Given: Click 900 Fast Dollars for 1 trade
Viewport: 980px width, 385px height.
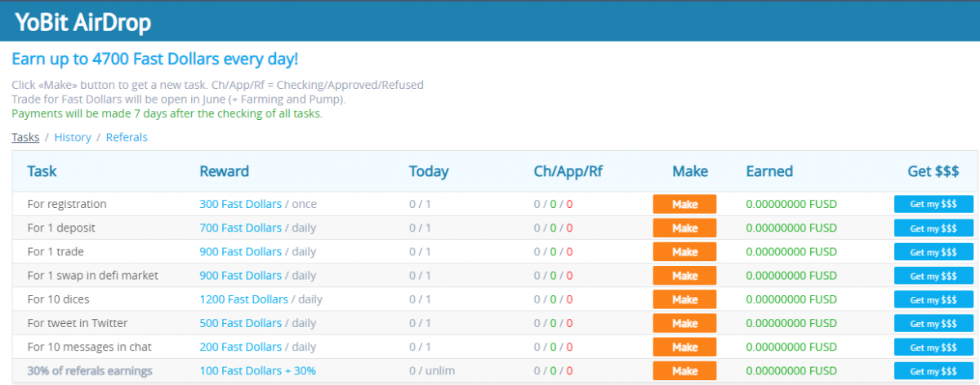Looking at the screenshot, I should 240,251.
